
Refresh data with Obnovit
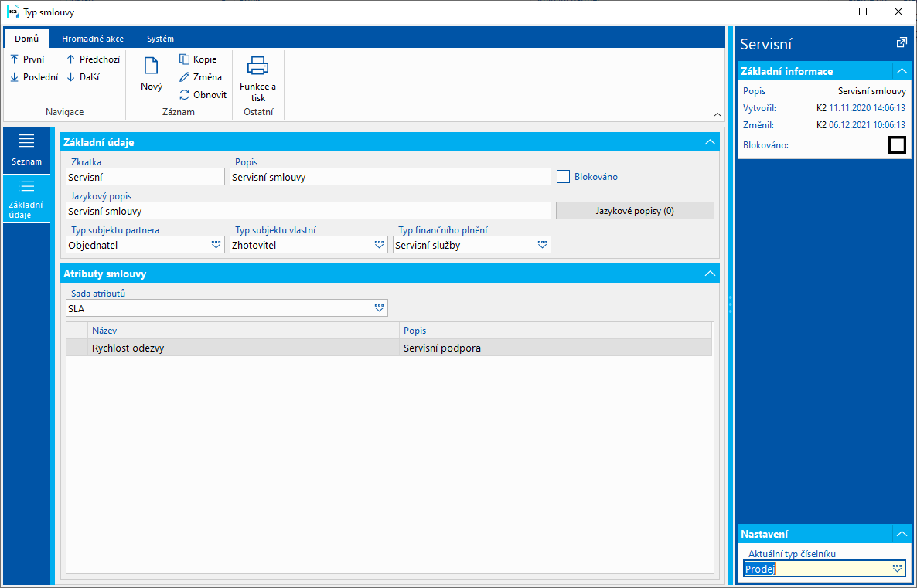[x=203, y=95]
